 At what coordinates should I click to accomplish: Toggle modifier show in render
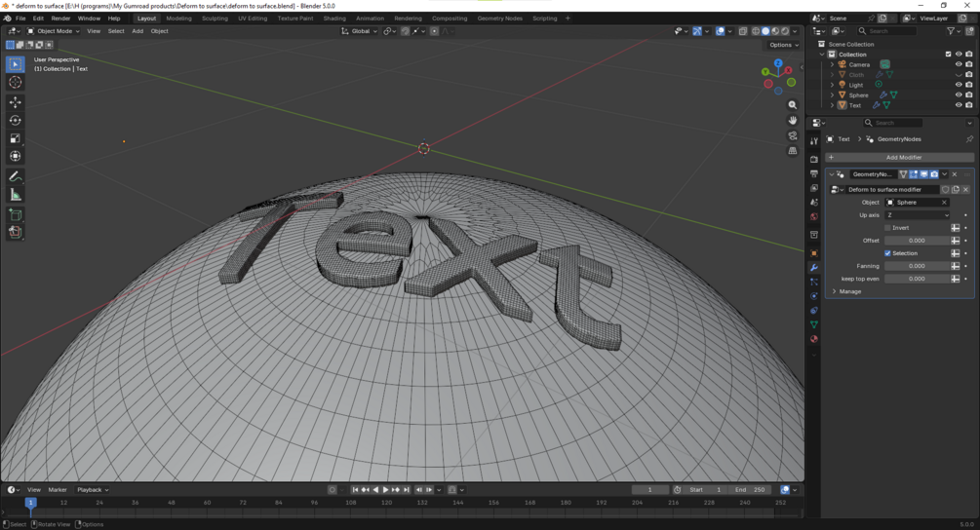point(934,174)
